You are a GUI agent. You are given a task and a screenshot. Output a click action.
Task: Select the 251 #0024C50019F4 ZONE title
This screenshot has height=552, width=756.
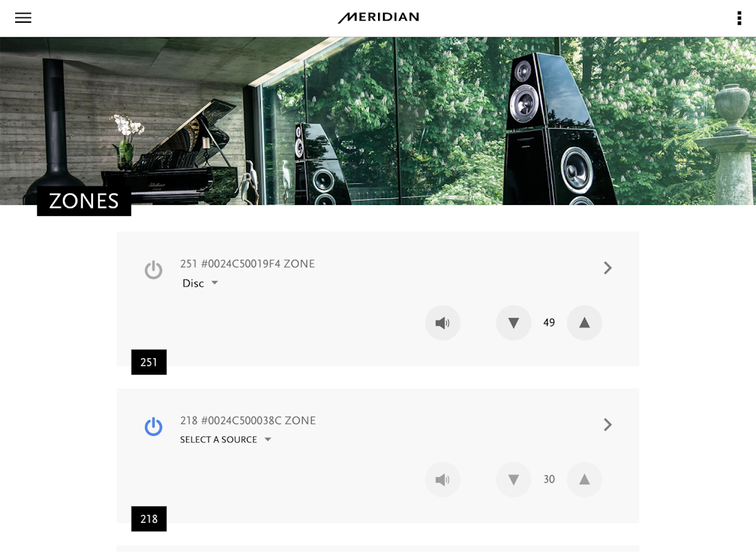248,264
